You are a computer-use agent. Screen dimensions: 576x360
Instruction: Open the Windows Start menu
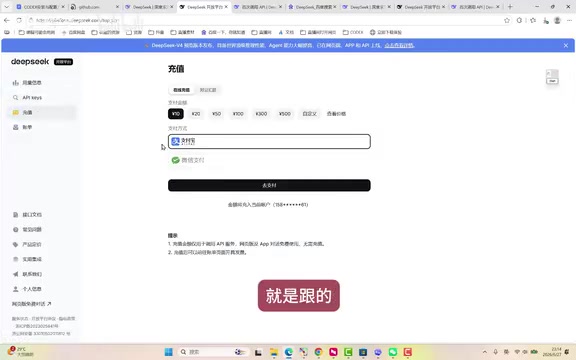(x=169, y=352)
